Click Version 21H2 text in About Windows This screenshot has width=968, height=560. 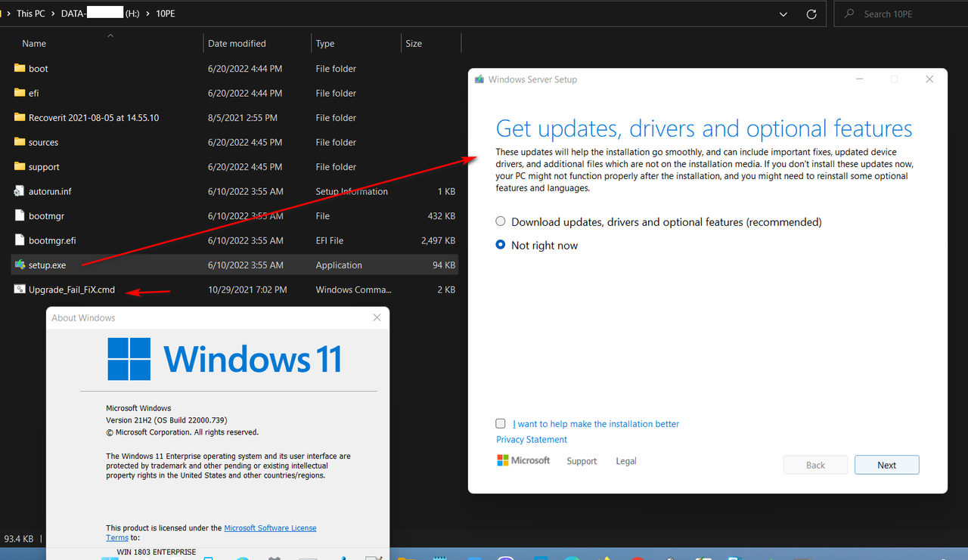pos(166,420)
